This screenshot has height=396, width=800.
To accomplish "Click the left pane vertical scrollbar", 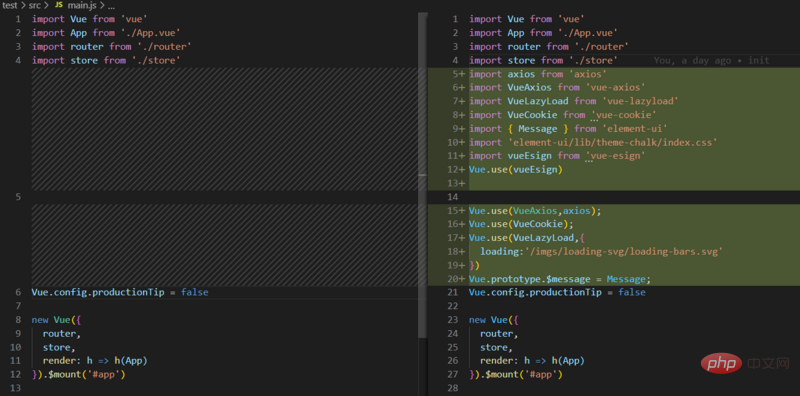I will tap(422, 174).
